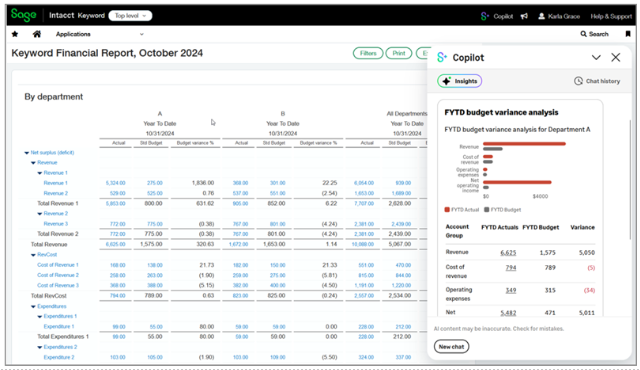Click the FYTD Budget legend swatch
The width and height of the screenshot is (640, 370).
tap(487, 210)
